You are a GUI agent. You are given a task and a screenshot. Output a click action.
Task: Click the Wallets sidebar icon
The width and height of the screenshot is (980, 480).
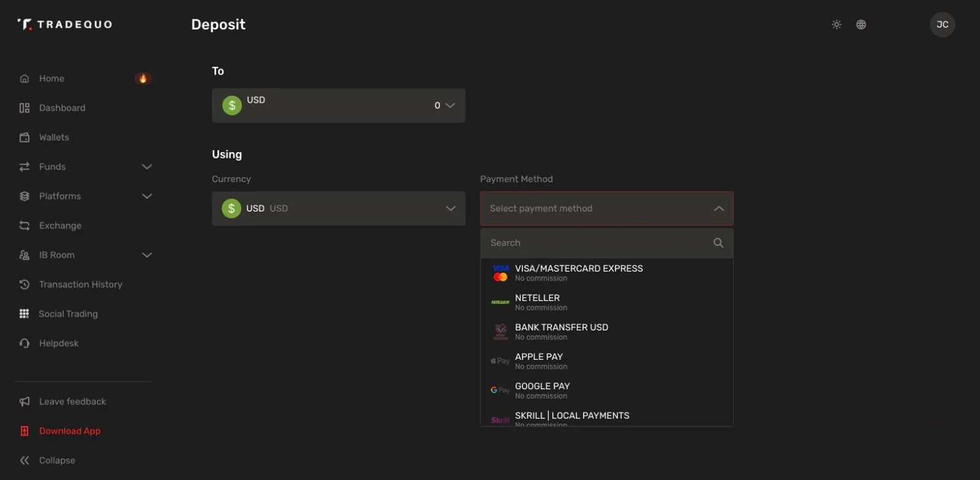(x=24, y=137)
